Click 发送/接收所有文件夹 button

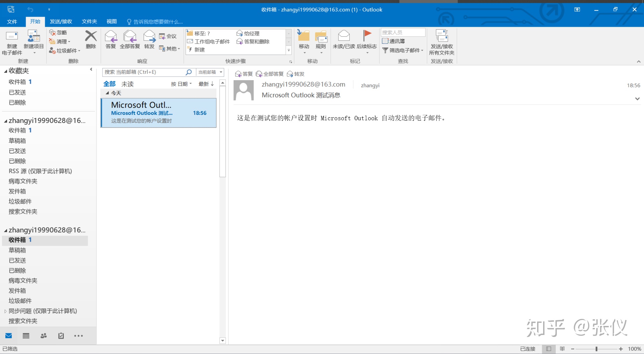point(442,42)
